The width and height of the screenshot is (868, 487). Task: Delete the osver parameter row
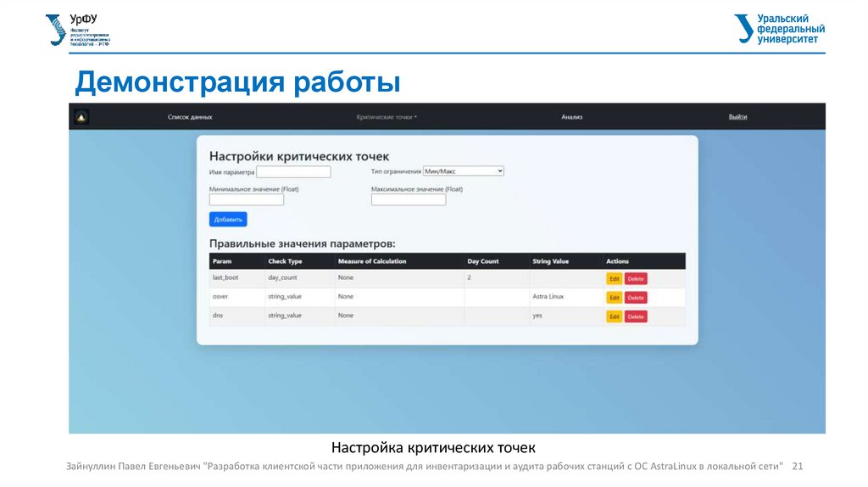[636, 298]
